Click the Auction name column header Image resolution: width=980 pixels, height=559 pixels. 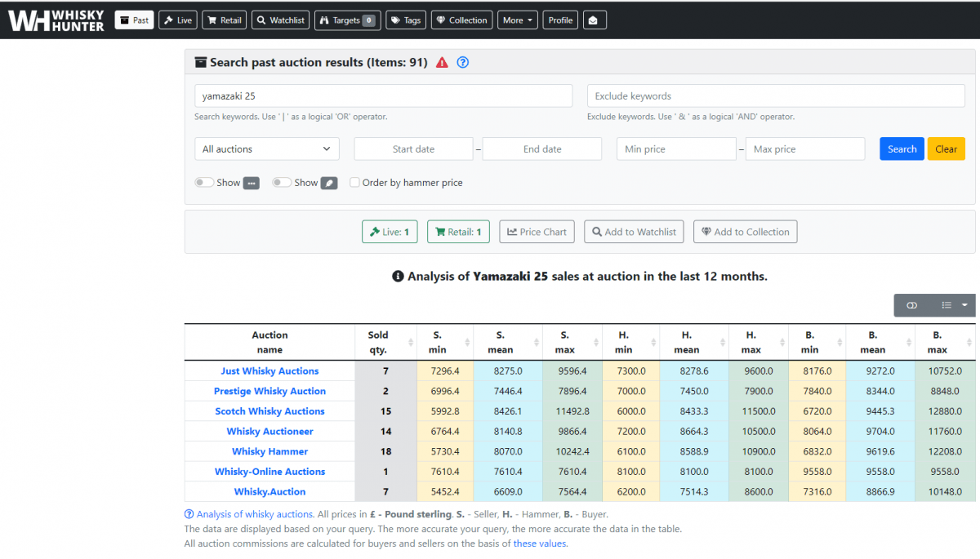pyautogui.click(x=269, y=342)
